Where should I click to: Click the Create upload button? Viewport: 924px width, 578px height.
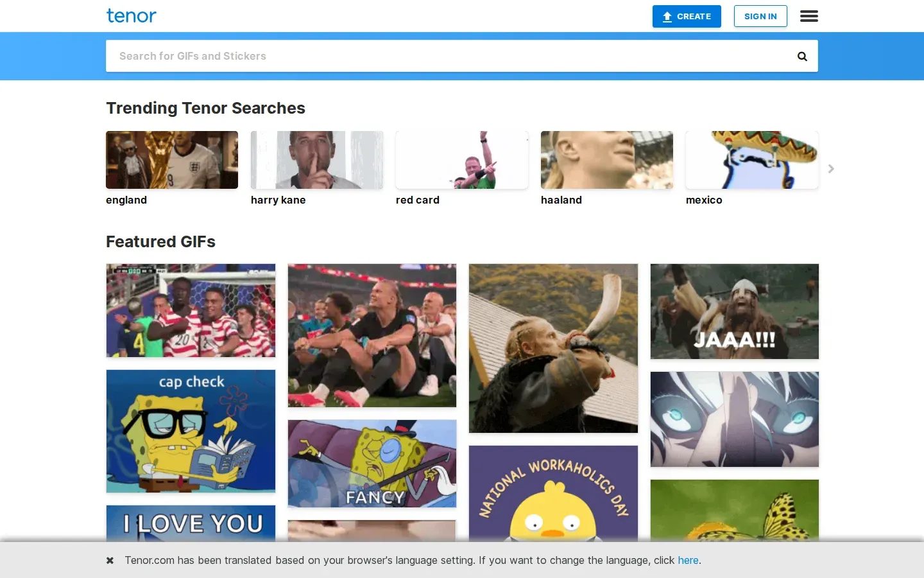coord(687,17)
